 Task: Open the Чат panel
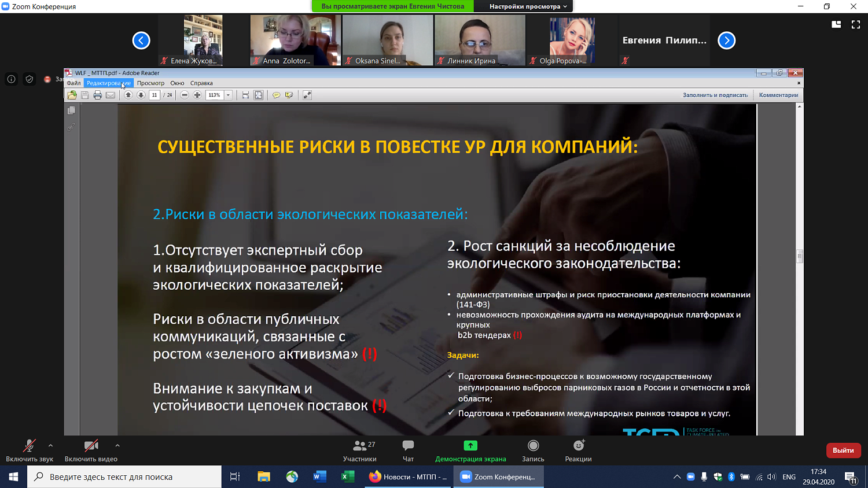pos(408,451)
